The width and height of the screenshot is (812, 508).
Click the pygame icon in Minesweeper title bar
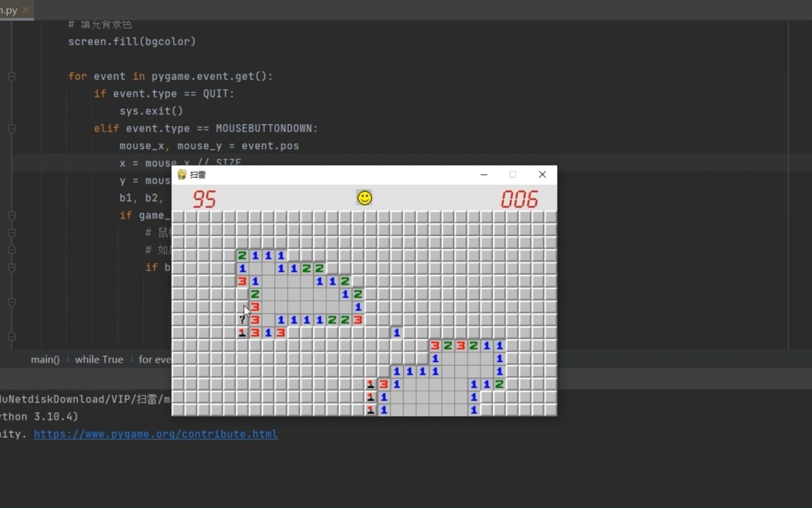pyautogui.click(x=182, y=175)
